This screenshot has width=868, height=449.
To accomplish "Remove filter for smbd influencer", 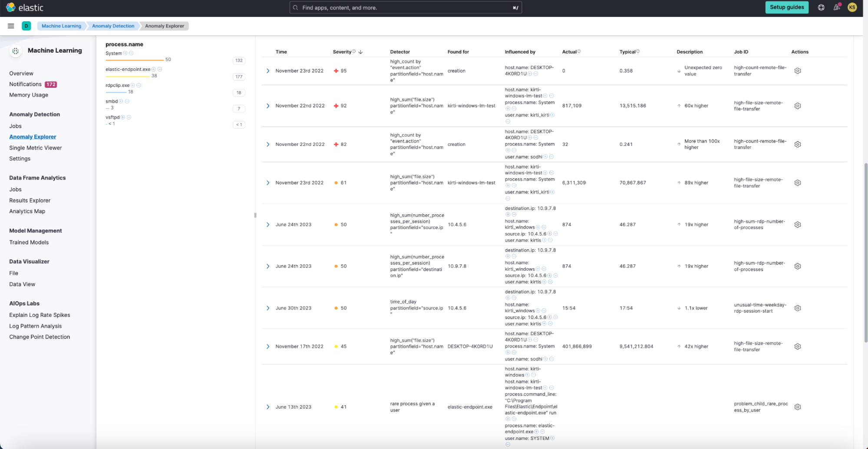I will (127, 101).
